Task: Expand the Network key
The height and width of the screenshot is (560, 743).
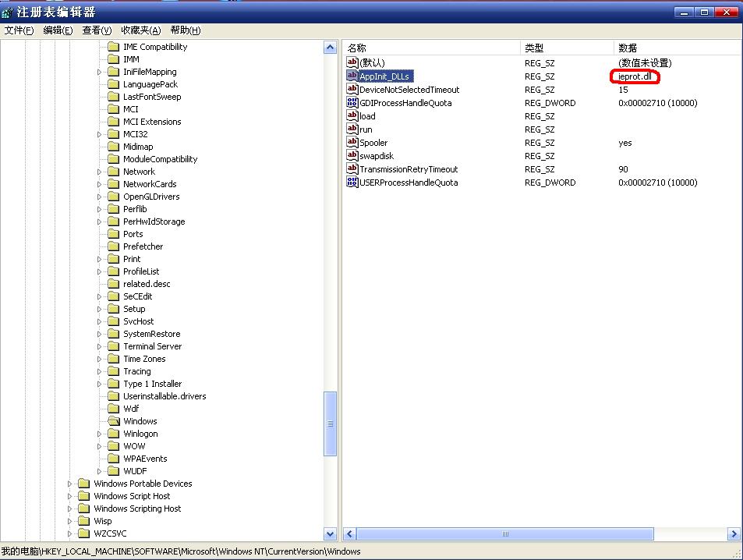Action: tap(99, 172)
